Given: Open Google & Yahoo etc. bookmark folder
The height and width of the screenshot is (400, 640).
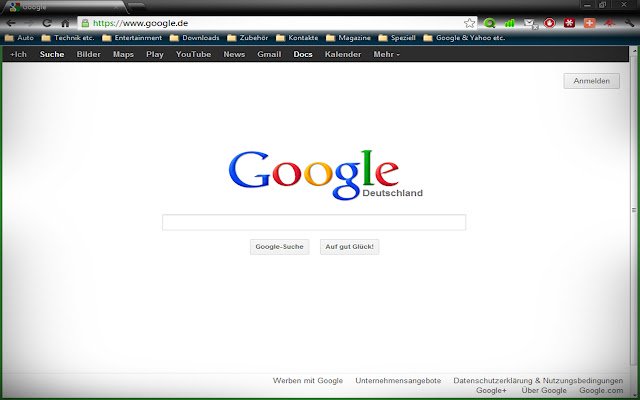Looking at the screenshot, I should coord(464,38).
